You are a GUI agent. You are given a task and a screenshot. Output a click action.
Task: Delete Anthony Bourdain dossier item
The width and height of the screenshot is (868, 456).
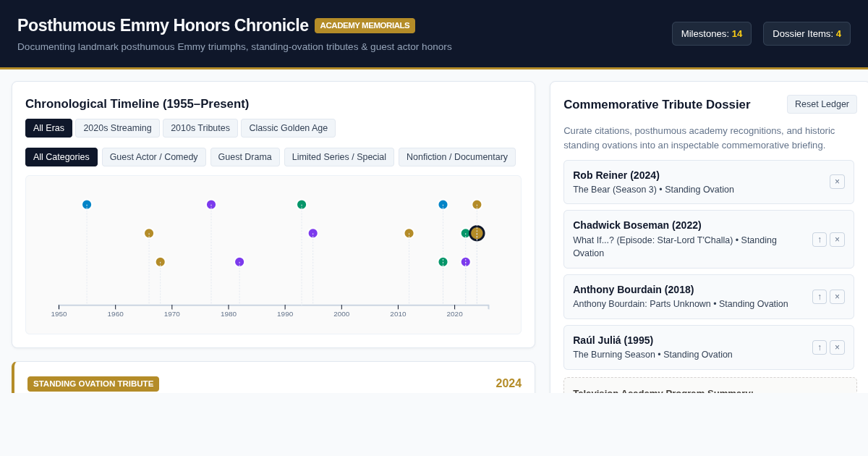pos(837,297)
